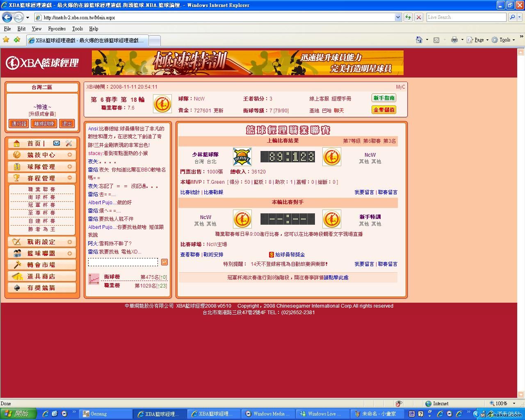525x420 pixels.
Task: Click the team emblem next to season info
Action: (162, 104)
